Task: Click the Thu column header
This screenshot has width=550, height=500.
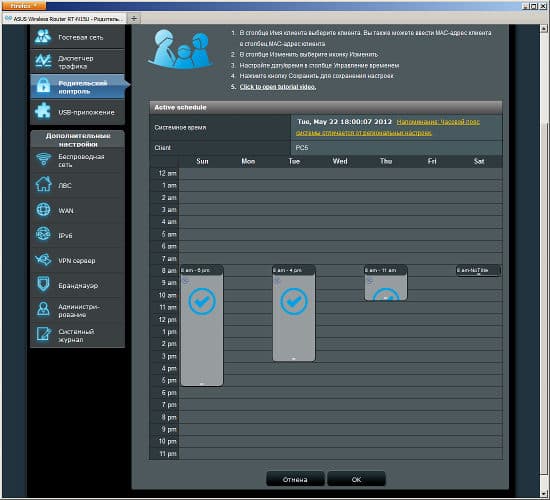Action: (386, 161)
